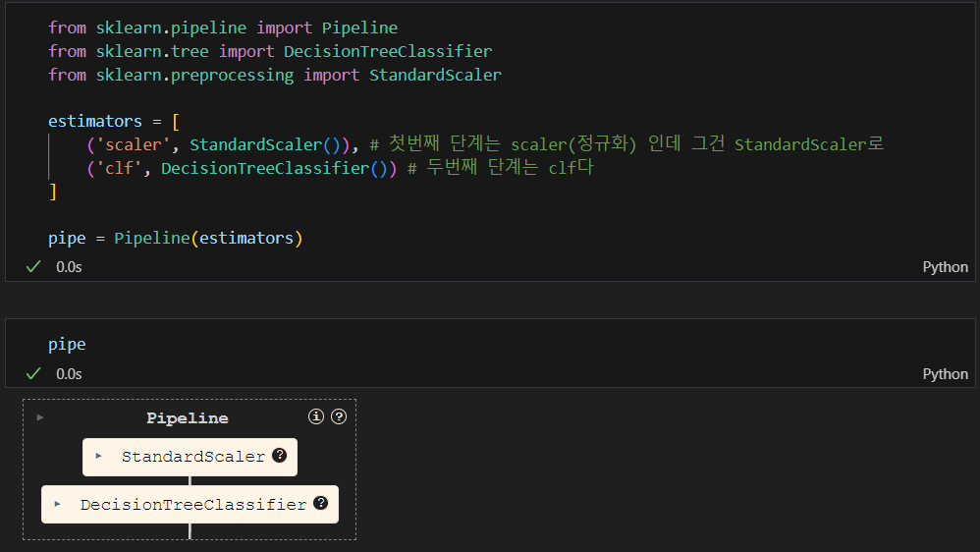Open StandardScaler help question icon
Image resolution: width=980 pixels, height=552 pixels.
[x=280, y=456]
